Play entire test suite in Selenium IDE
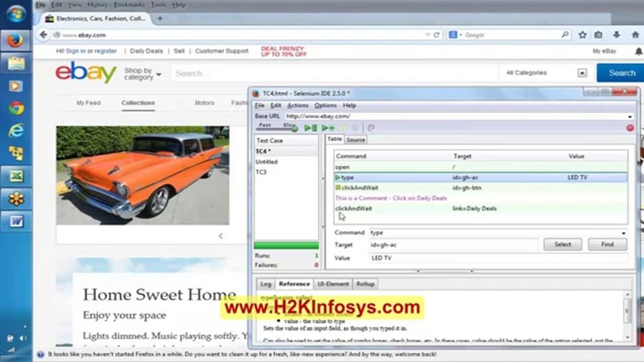Image resolution: width=644 pixels, height=362 pixels. point(310,128)
